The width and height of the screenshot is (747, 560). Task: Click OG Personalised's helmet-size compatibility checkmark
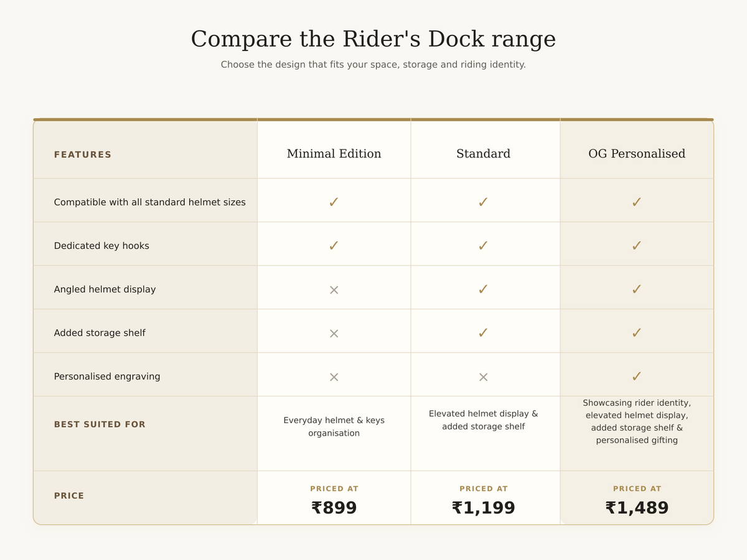pos(636,202)
